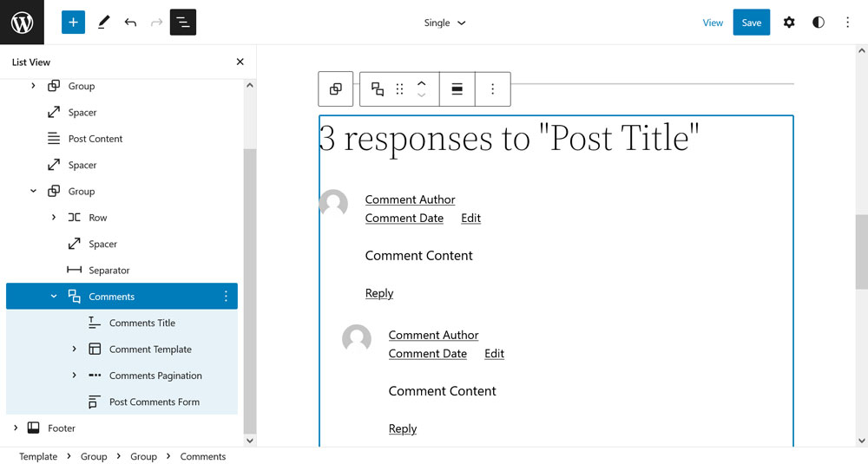Select the second Group block icon

click(54, 191)
